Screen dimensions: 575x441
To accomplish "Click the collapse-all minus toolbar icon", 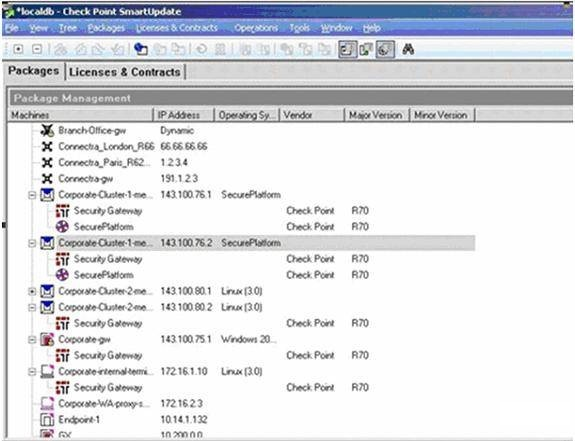I will [37, 49].
